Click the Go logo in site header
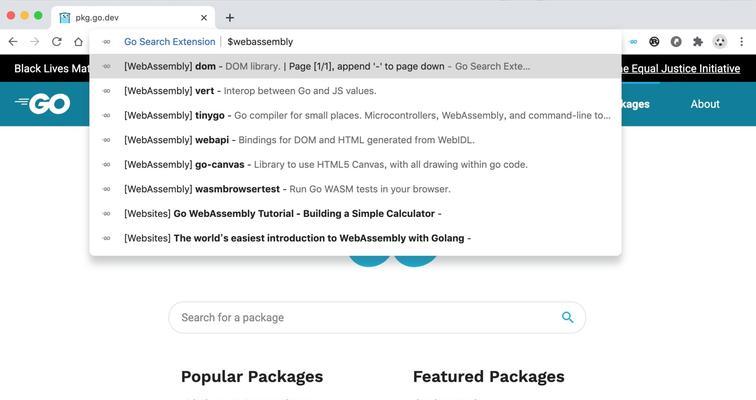The height and width of the screenshot is (400, 756). coord(43,104)
